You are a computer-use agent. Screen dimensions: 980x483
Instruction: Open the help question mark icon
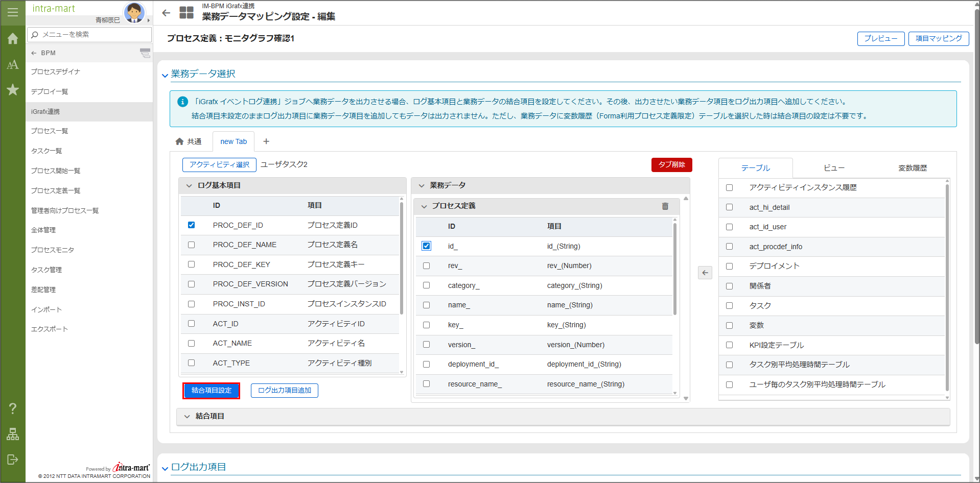click(x=13, y=408)
